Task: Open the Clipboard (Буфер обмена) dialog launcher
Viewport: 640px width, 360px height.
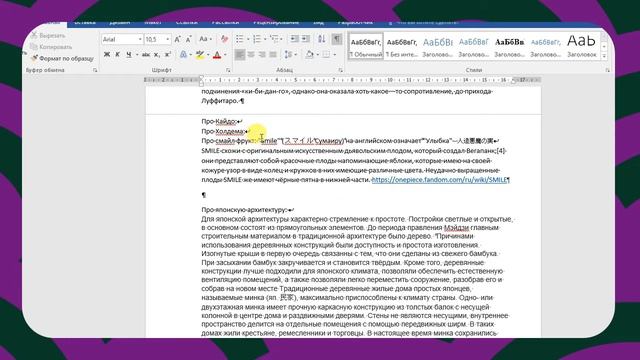Action: (x=95, y=70)
